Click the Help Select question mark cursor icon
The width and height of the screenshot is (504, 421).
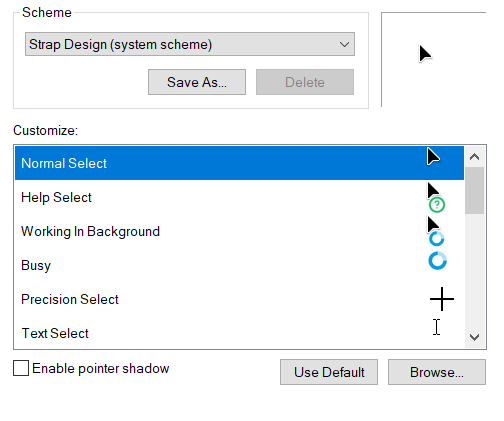[436, 197]
